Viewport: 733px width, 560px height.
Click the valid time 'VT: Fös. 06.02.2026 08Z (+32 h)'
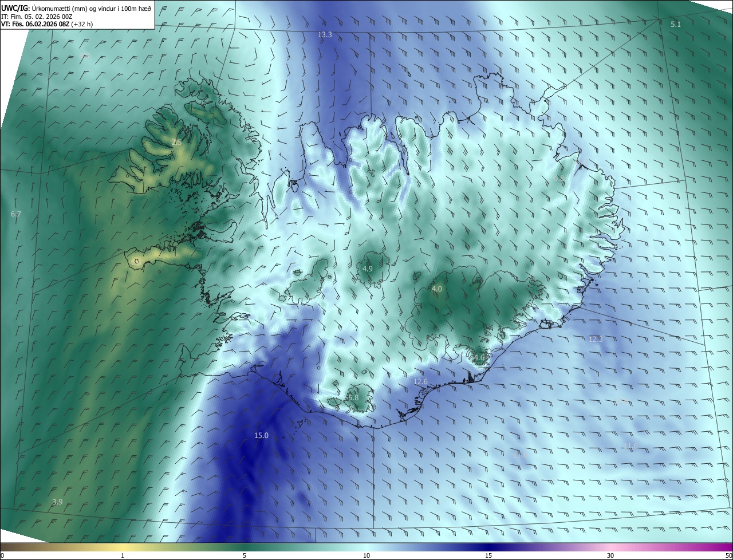coord(47,24)
